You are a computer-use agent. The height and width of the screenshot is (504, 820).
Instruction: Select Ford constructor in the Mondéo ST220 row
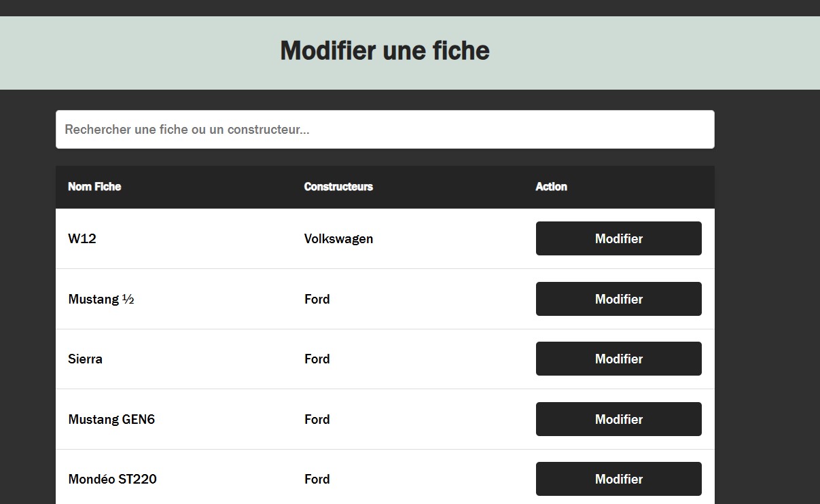click(x=317, y=480)
